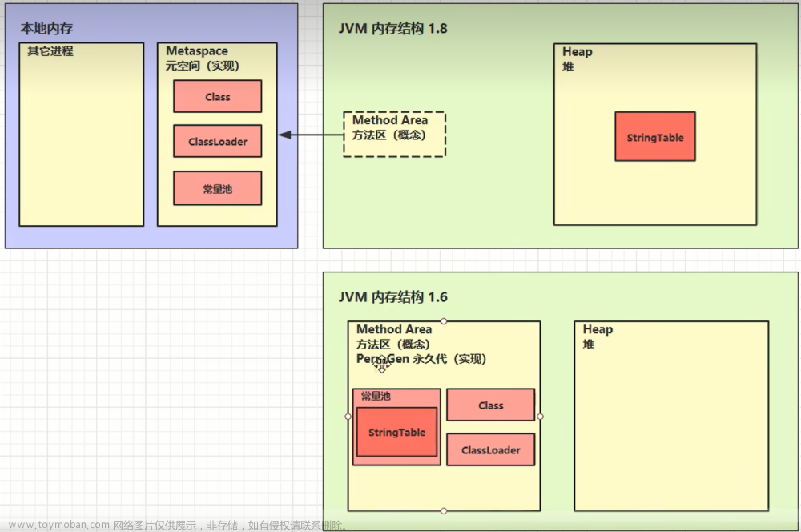Click the StringTable box in the 1.8 Heap

click(655, 136)
